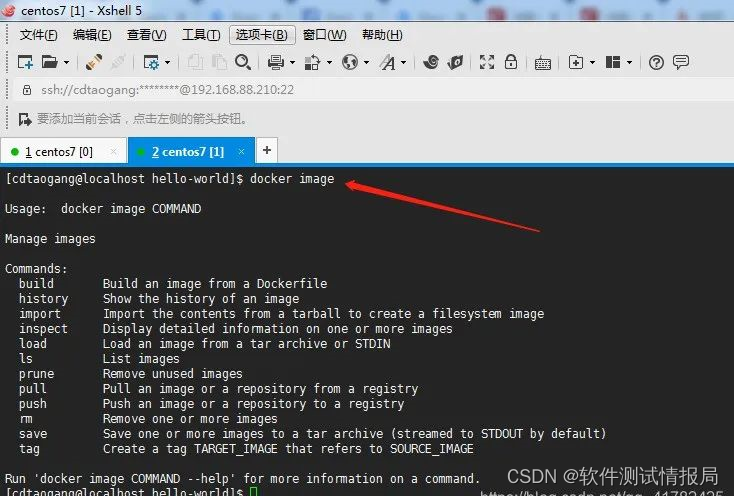
Task: Open the 窗口(W) menu
Action: pos(324,35)
